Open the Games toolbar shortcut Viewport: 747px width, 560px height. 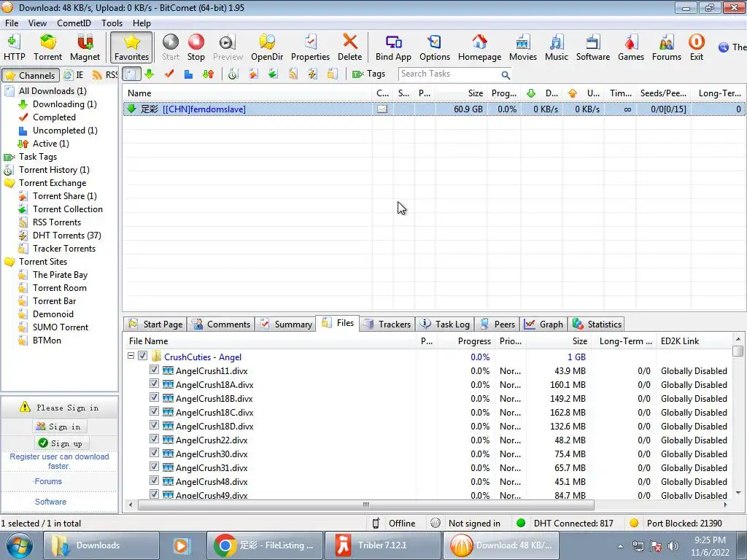[x=631, y=47]
